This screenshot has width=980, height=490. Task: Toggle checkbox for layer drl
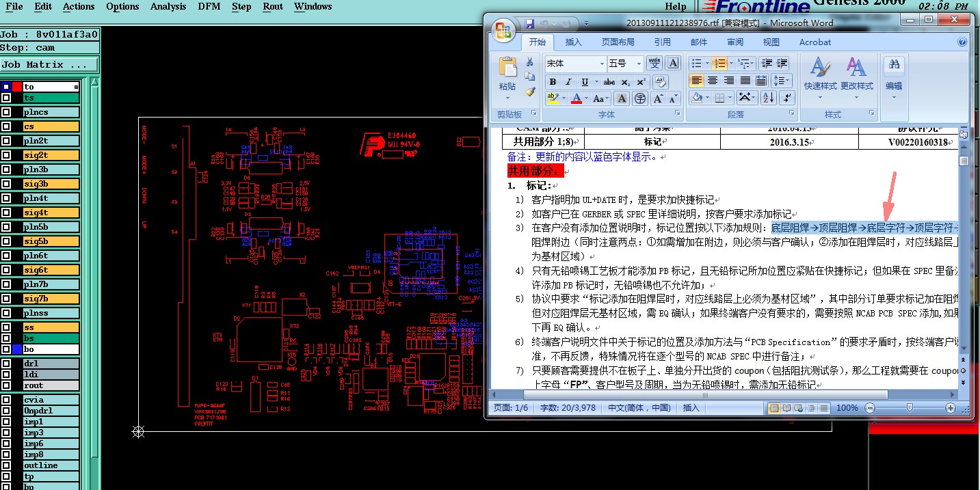pos(6,364)
